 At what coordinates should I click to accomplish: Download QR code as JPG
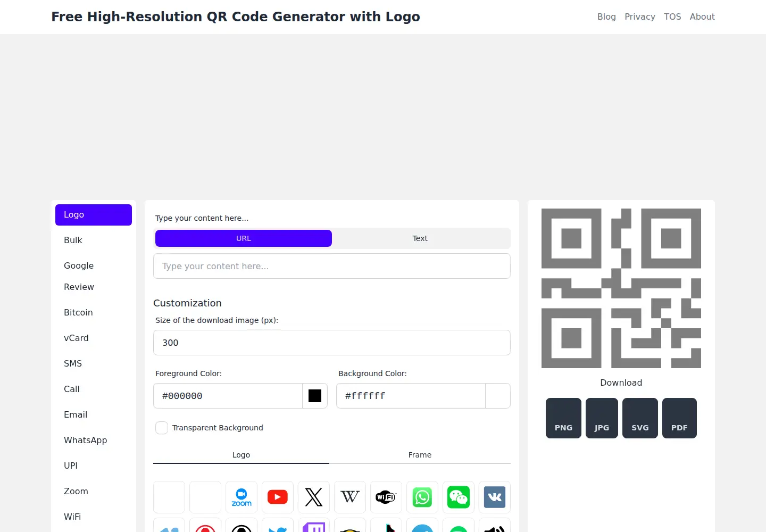pyautogui.click(x=602, y=418)
